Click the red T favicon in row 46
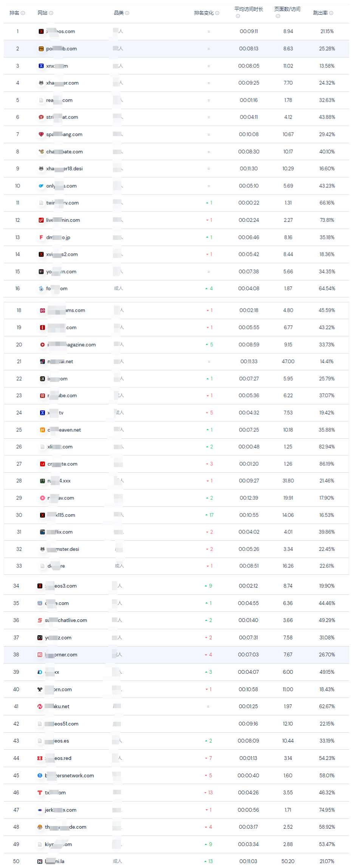Image resolution: width=353 pixels, height=868 pixels. 40,792
